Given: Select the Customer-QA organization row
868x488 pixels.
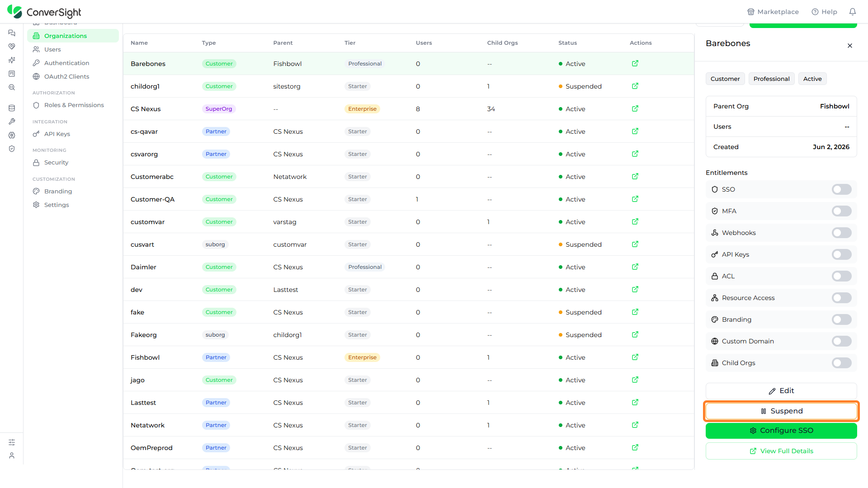Looking at the screenshot, I should pos(409,199).
